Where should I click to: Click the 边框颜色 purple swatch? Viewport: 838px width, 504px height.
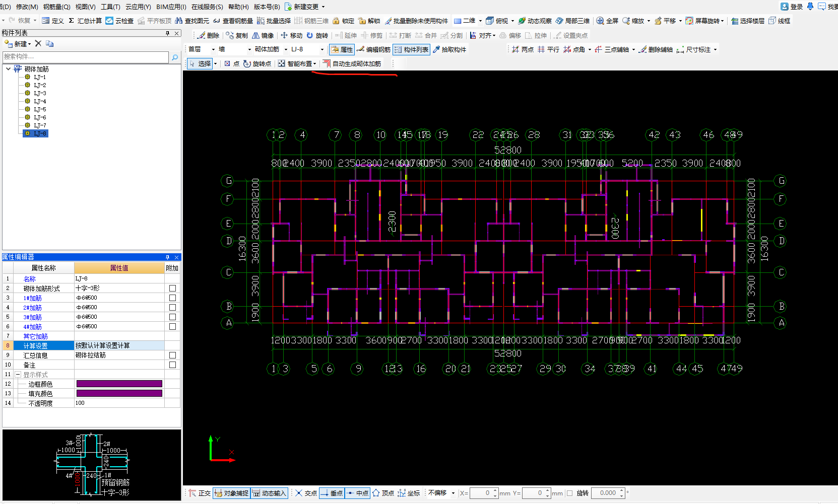point(119,384)
